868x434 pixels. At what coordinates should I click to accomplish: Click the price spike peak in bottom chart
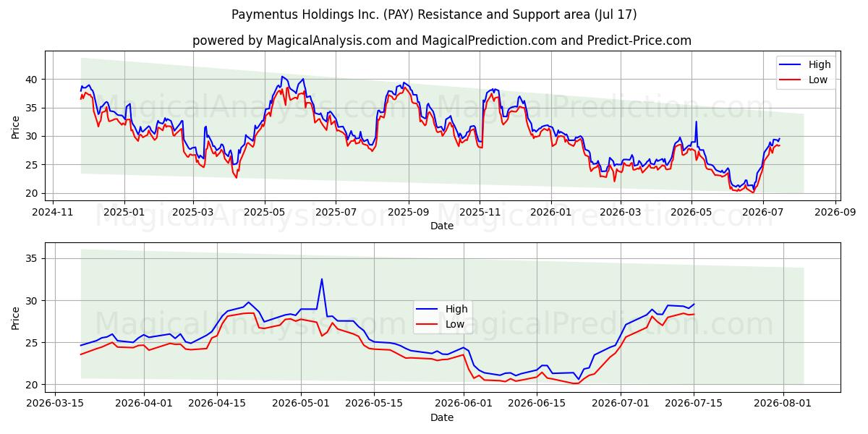click(x=322, y=279)
